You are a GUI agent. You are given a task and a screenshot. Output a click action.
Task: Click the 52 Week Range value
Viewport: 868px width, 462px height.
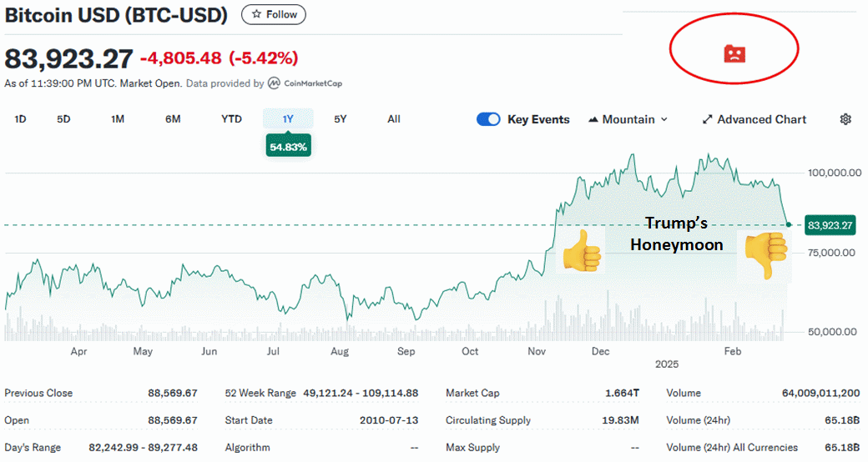pos(361,393)
